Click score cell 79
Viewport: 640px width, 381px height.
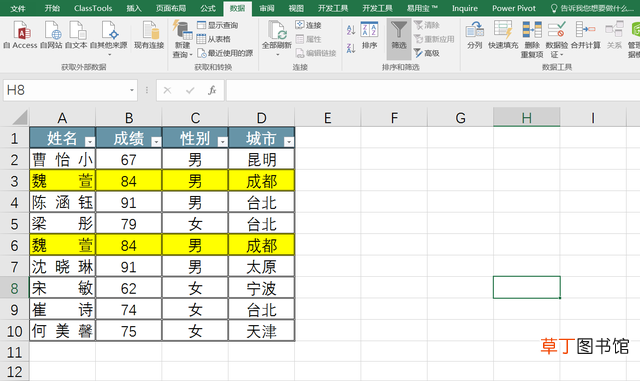pyautogui.click(x=129, y=224)
